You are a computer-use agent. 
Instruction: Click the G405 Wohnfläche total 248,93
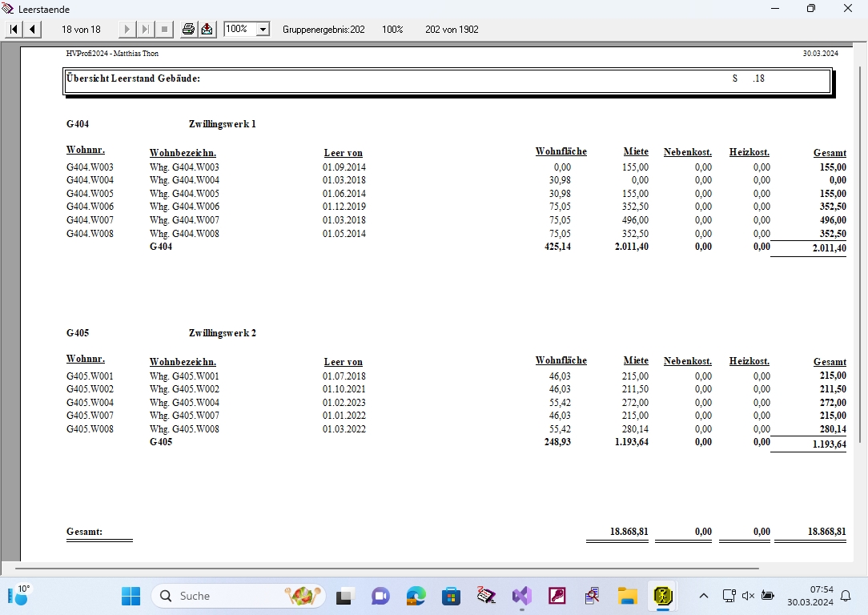pyautogui.click(x=557, y=442)
